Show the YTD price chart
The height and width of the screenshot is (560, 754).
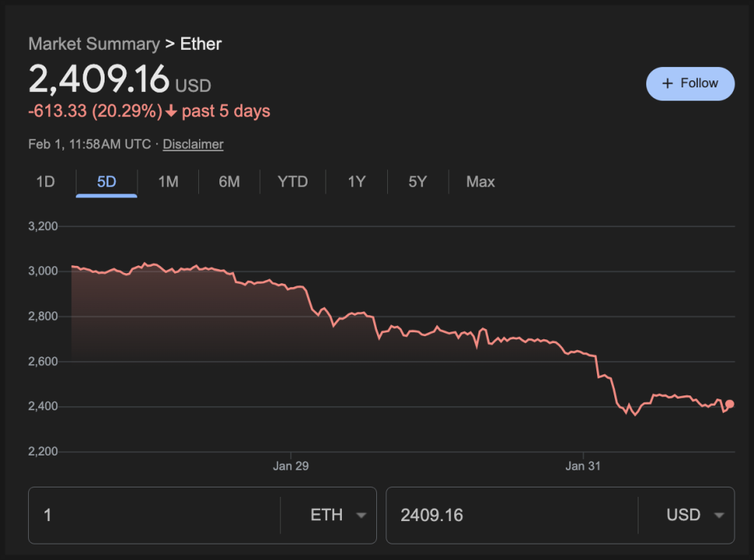[x=293, y=182]
